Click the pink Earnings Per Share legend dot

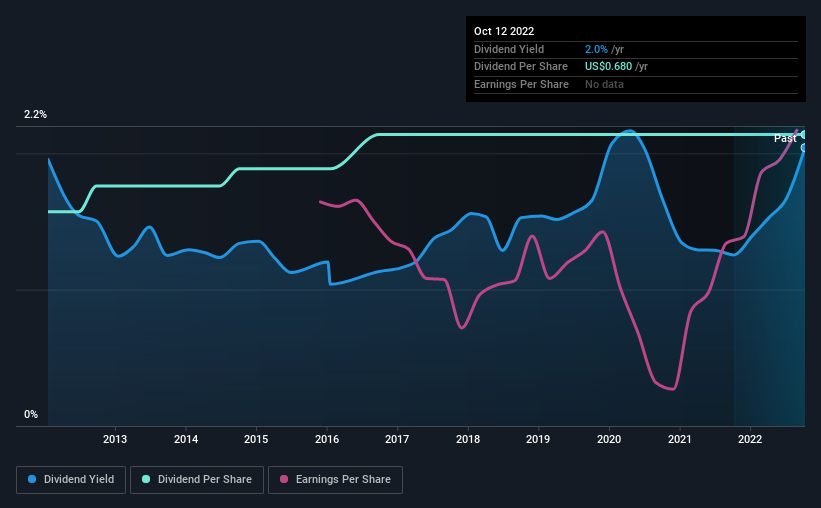point(284,479)
